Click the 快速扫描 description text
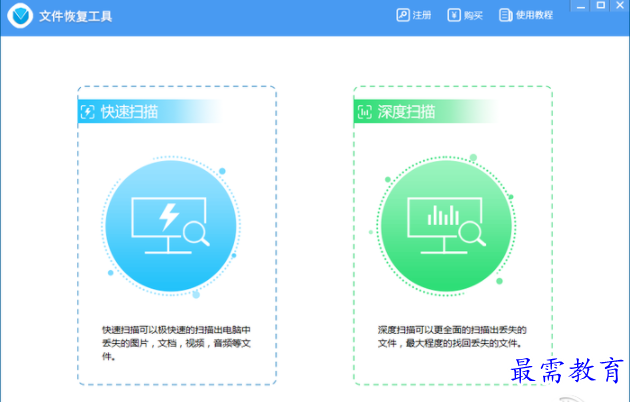The width and height of the screenshot is (632, 402). point(176,343)
